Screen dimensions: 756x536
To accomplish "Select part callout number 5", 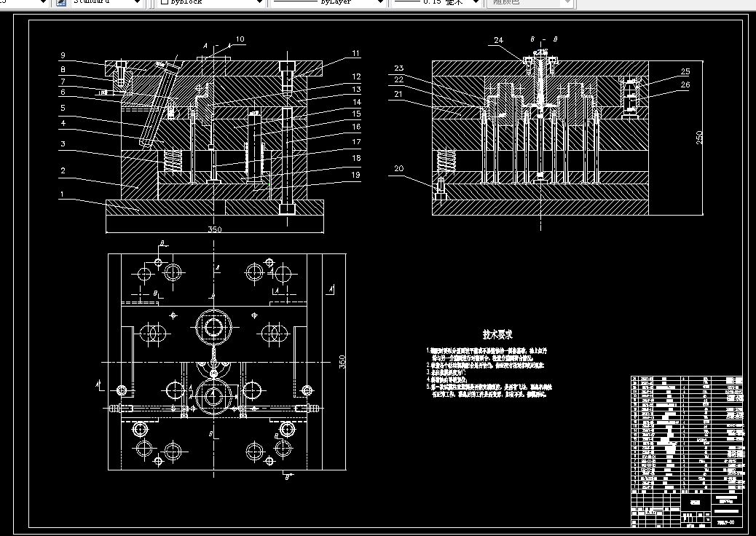I will click(63, 108).
